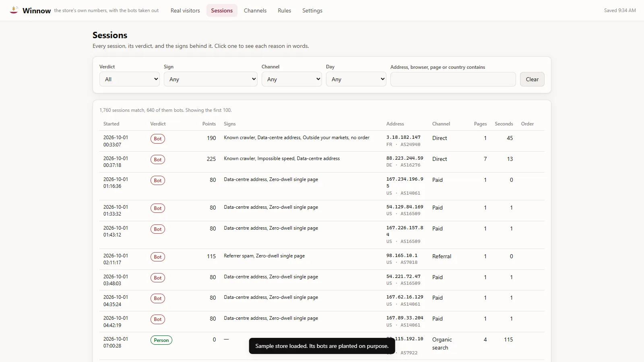Viewport: 644px width, 362px height.
Task: Focus the address, browser, page search field
Action: pyautogui.click(x=453, y=79)
